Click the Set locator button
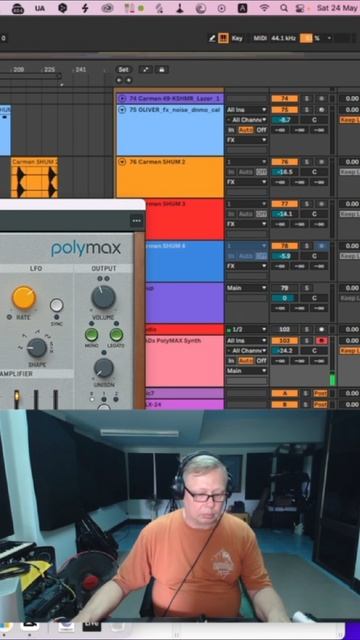The width and height of the screenshot is (360, 640). tap(124, 70)
